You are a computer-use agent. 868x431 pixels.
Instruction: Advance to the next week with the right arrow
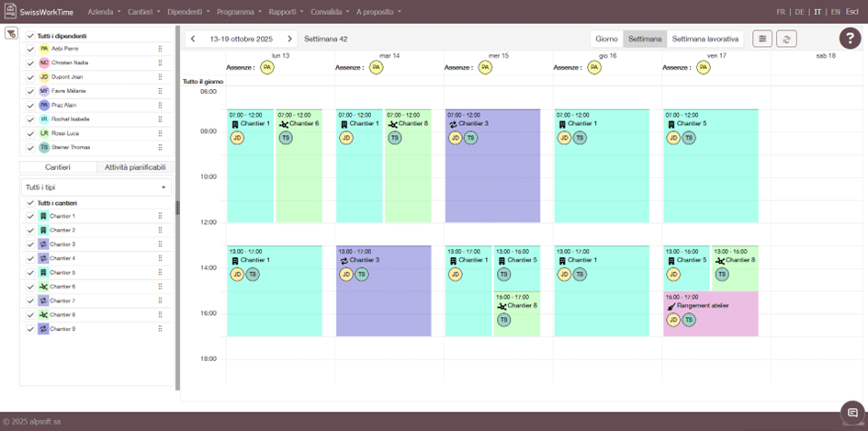[289, 40]
